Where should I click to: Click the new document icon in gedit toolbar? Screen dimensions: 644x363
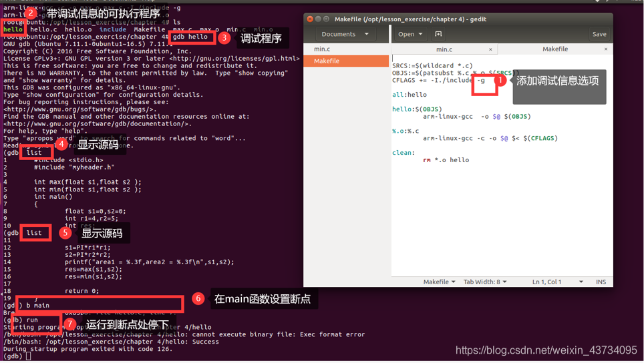pos(438,34)
